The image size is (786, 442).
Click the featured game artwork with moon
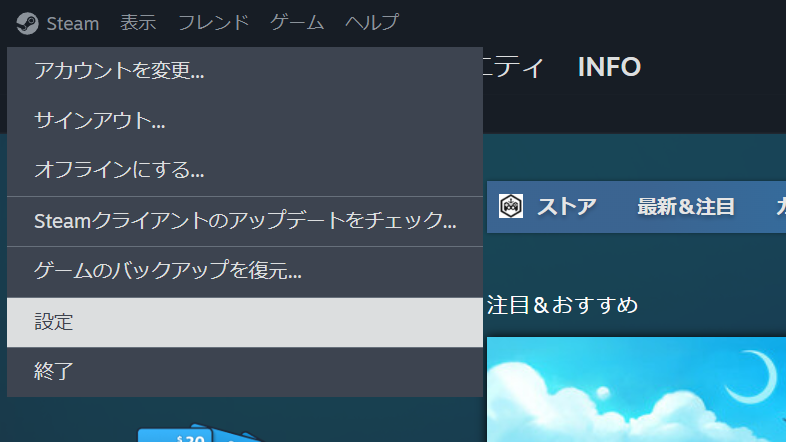click(636, 389)
